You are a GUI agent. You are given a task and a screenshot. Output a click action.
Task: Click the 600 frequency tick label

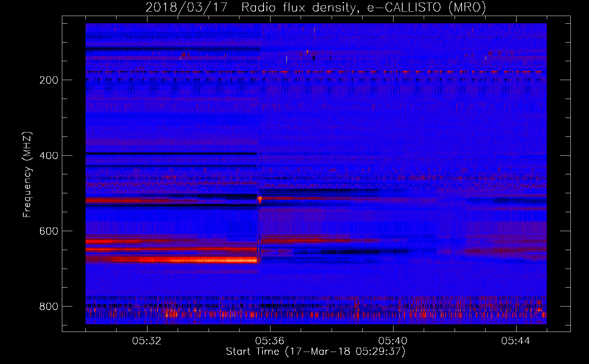click(x=49, y=232)
